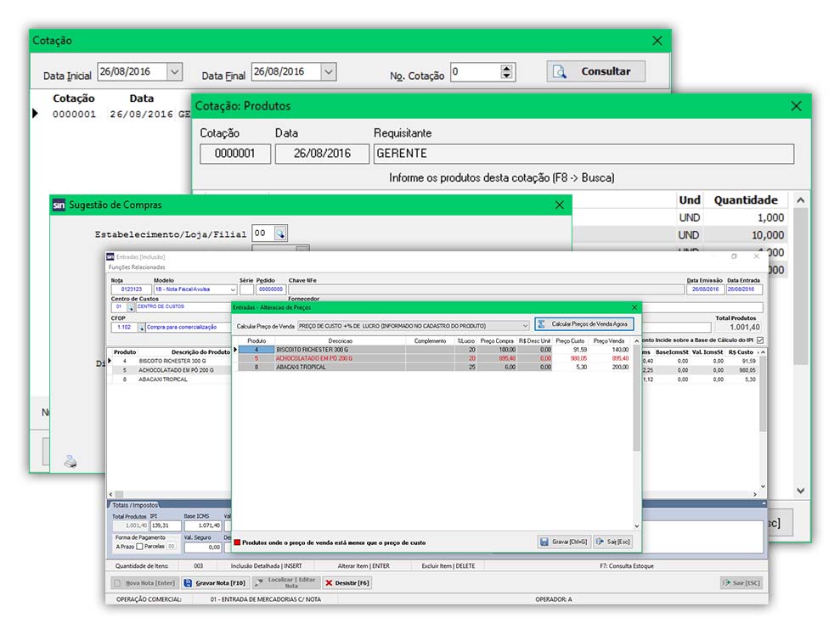This screenshot has height=629, width=840.
Task: Click the search icon next to Centro de Custos code
Action: (130, 307)
